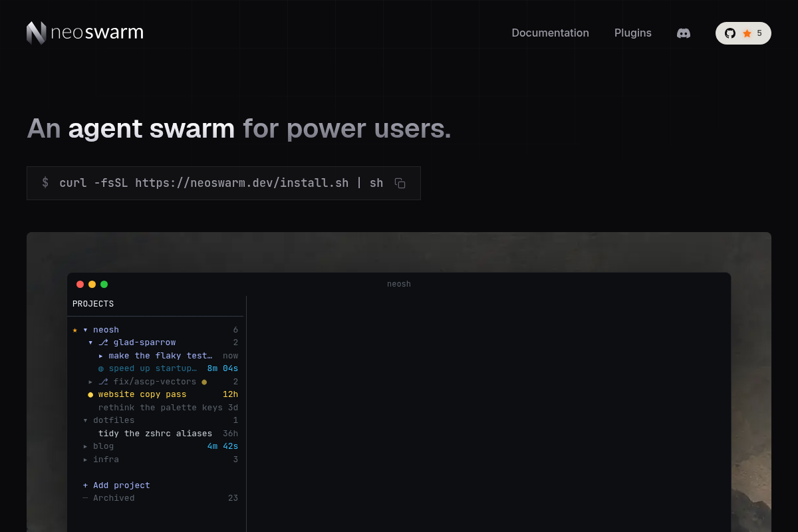
Task: Expand the blog project
Action: pos(86,446)
